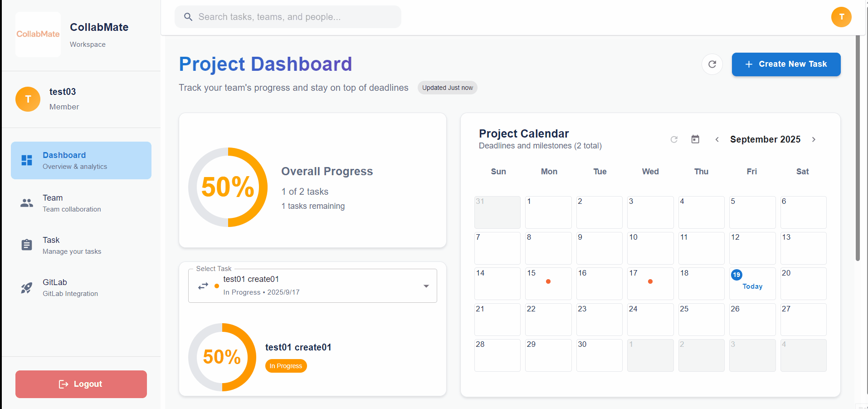Viewport: 868px width, 409px height.
Task: Click the GitLab rocket icon
Action: click(x=27, y=288)
